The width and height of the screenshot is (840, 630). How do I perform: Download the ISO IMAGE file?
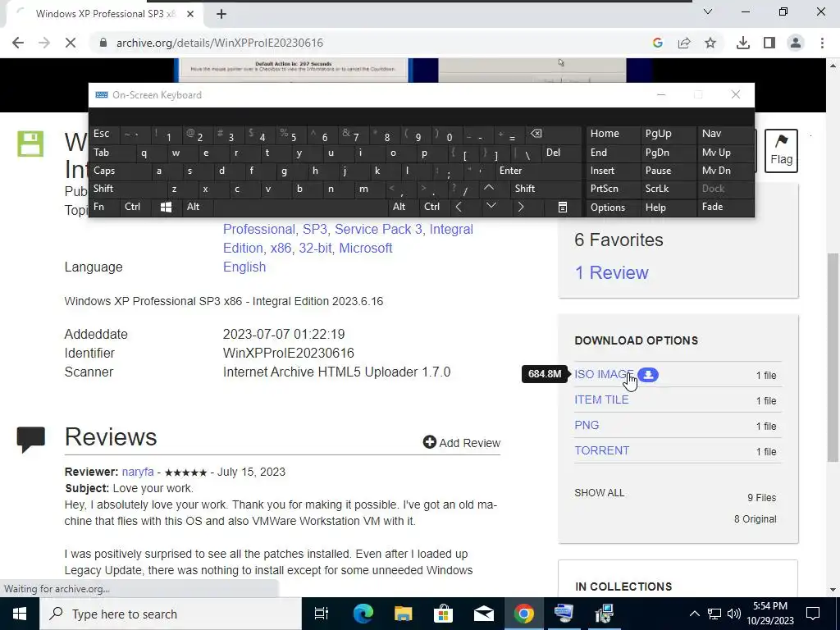pos(605,374)
